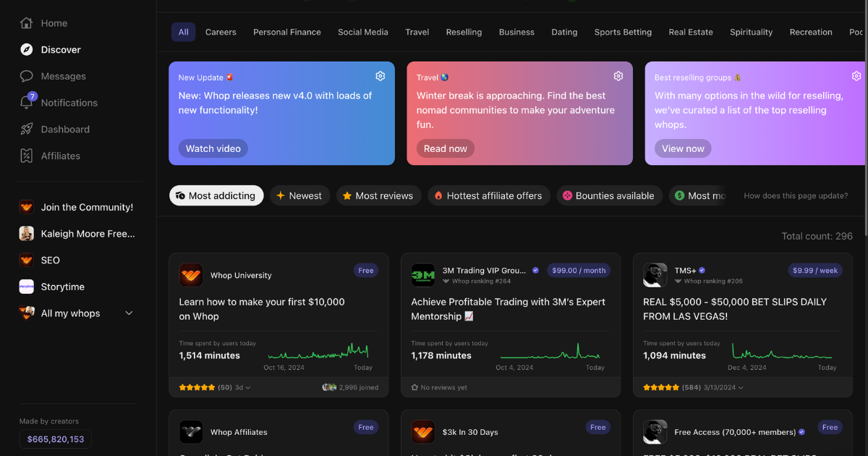
Task: Toggle Hottest affiliate offers filter
Action: tap(489, 195)
